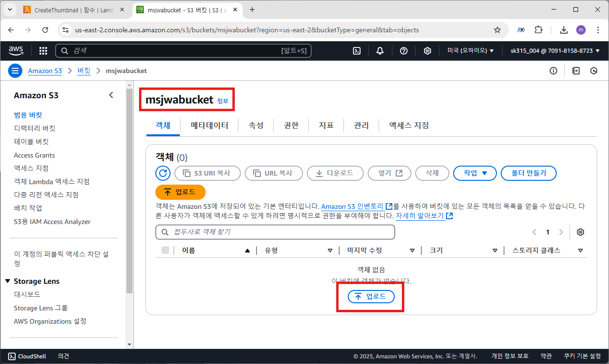609x364 pixels.
Task: Go to previous page of objects
Action: 534,232
